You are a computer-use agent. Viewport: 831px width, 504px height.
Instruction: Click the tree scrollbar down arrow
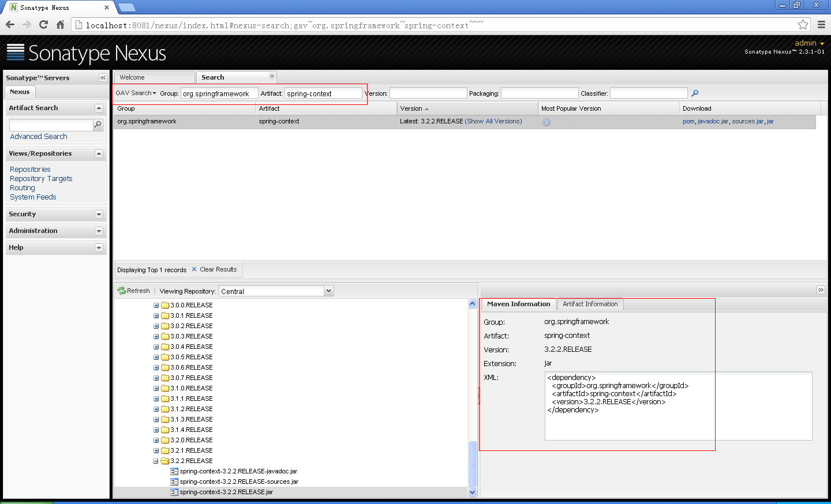(472, 492)
